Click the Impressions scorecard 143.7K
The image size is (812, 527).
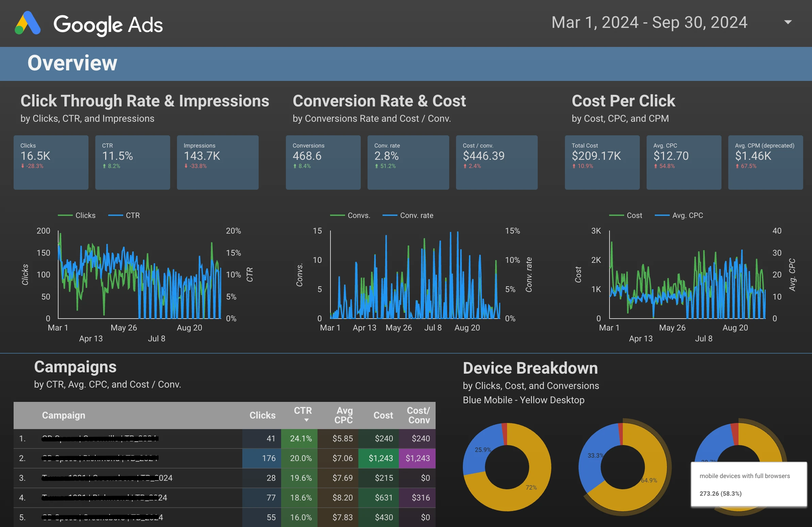point(218,163)
